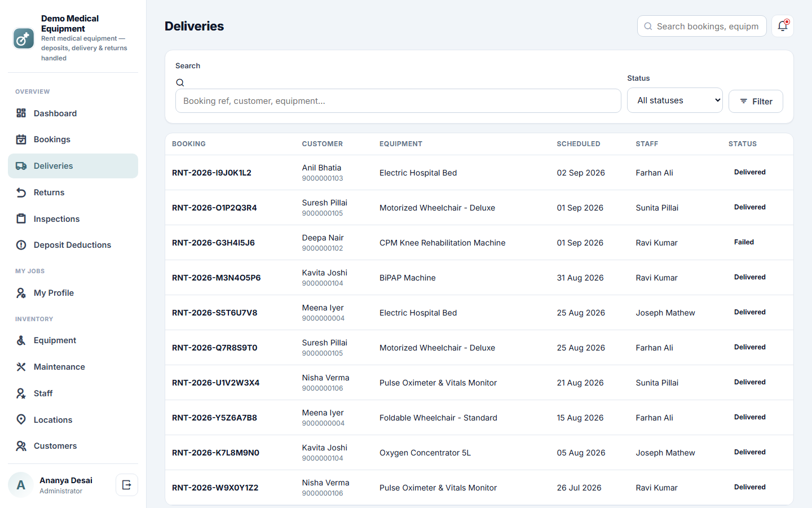Open Deposit Deductions menu item
This screenshot has width=812, height=508.
[73, 245]
